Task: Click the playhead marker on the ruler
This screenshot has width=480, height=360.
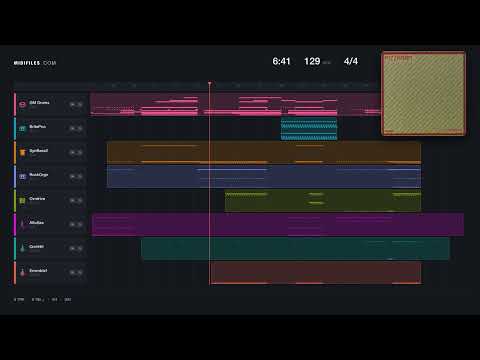Action: (x=210, y=83)
